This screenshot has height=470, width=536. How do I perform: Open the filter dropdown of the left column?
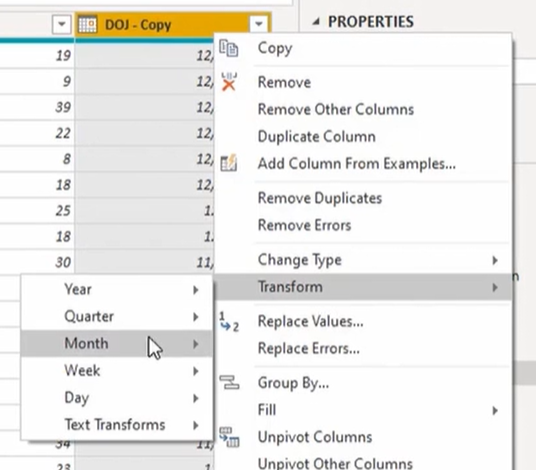pyautogui.click(x=62, y=24)
